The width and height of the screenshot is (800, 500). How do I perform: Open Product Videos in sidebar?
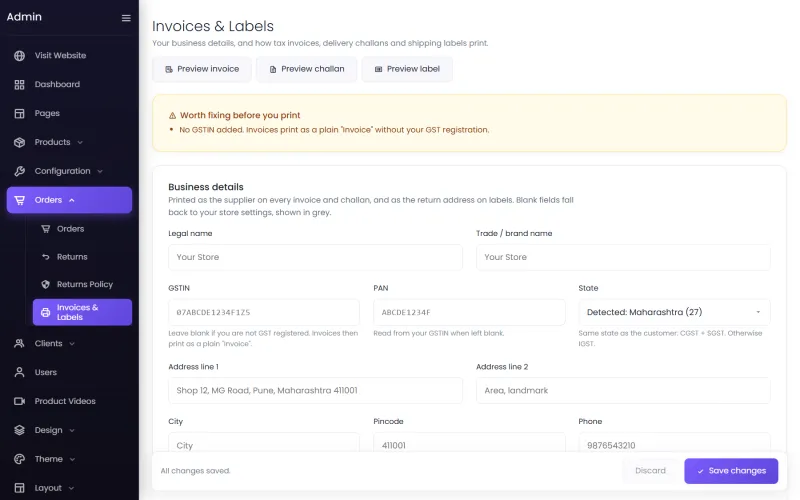tap(69, 401)
